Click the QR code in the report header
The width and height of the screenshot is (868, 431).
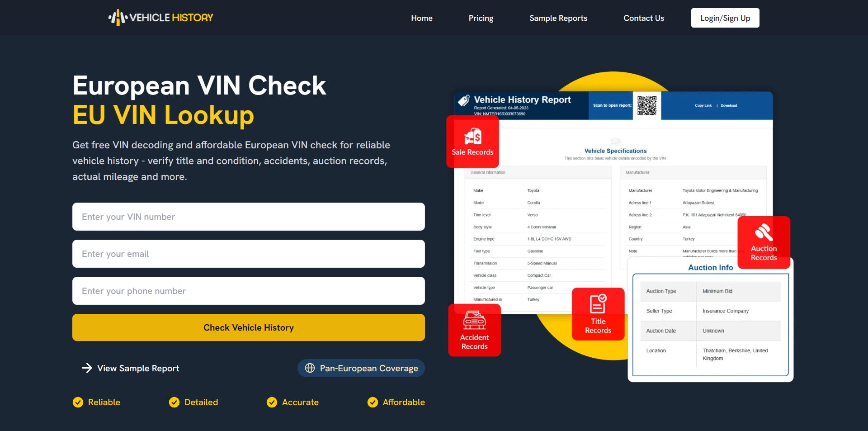[647, 105]
